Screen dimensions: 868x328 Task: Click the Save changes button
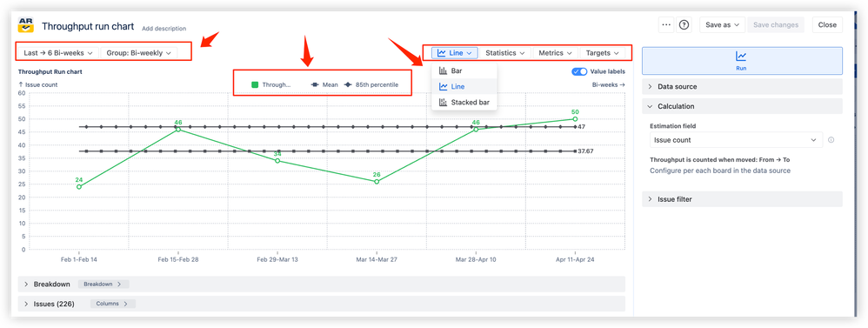point(776,25)
